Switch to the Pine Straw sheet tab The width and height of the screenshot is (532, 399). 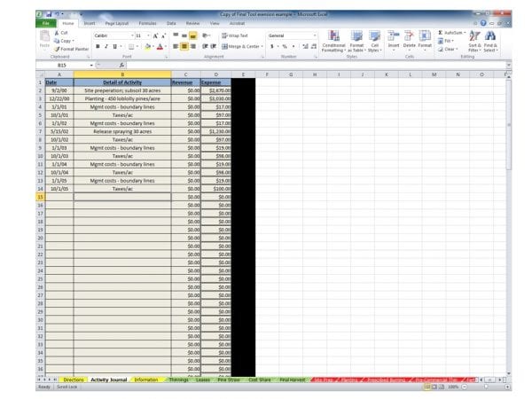[x=229, y=379]
